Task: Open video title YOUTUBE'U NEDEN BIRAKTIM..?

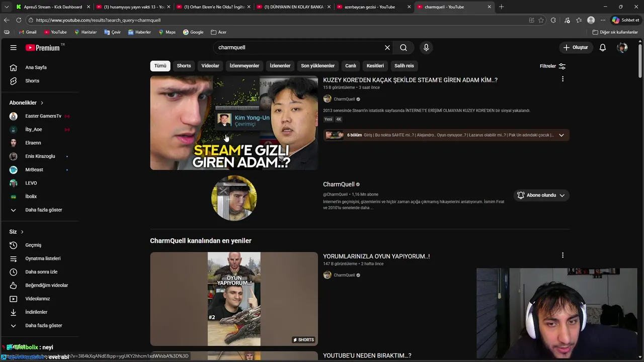Action: point(367,355)
